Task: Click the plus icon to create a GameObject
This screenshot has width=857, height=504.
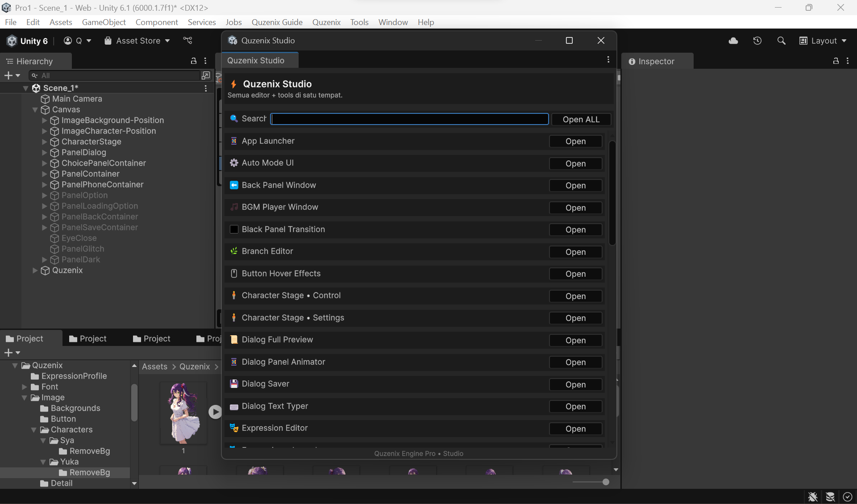Action: [8, 75]
